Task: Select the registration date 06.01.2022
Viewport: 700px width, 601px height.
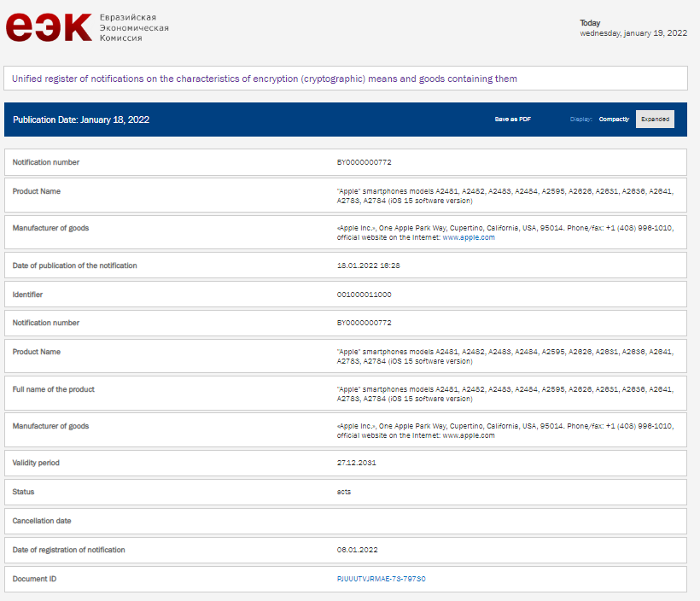Action: [357, 550]
